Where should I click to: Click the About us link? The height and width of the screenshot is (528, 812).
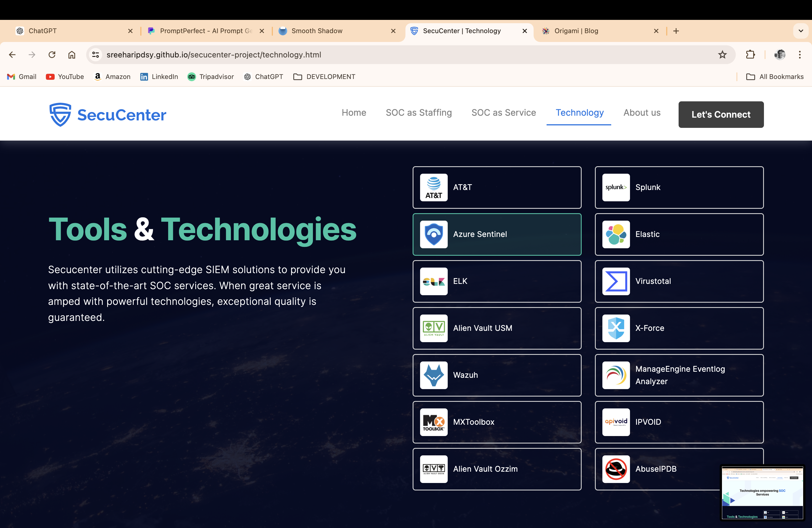point(642,113)
